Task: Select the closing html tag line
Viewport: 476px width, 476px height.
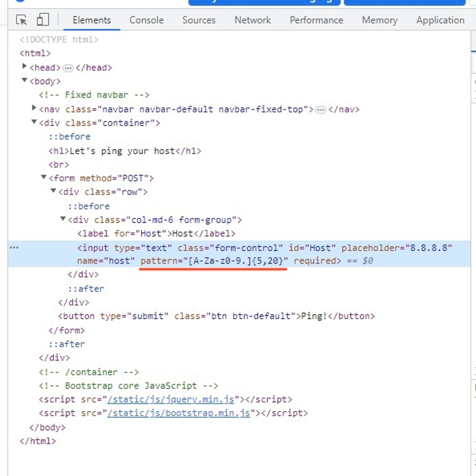Action: pyautogui.click(x=38, y=441)
